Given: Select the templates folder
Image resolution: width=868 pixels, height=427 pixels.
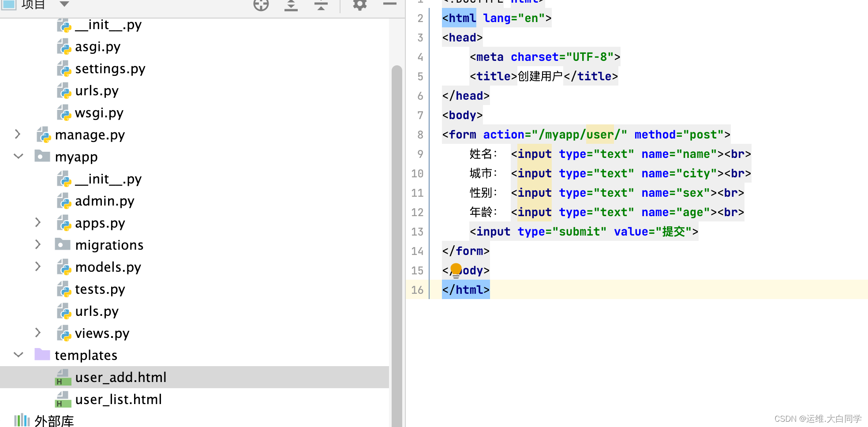Looking at the screenshot, I should coord(86,356).
